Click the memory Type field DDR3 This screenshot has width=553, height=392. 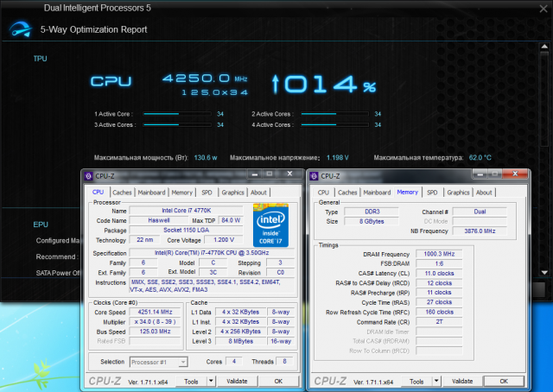click(372, 212)
